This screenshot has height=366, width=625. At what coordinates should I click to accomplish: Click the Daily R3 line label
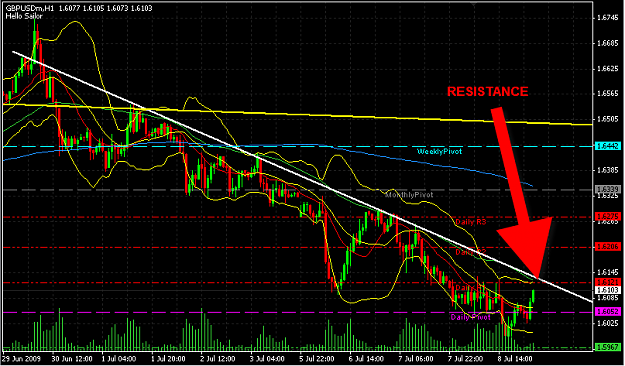471,222
